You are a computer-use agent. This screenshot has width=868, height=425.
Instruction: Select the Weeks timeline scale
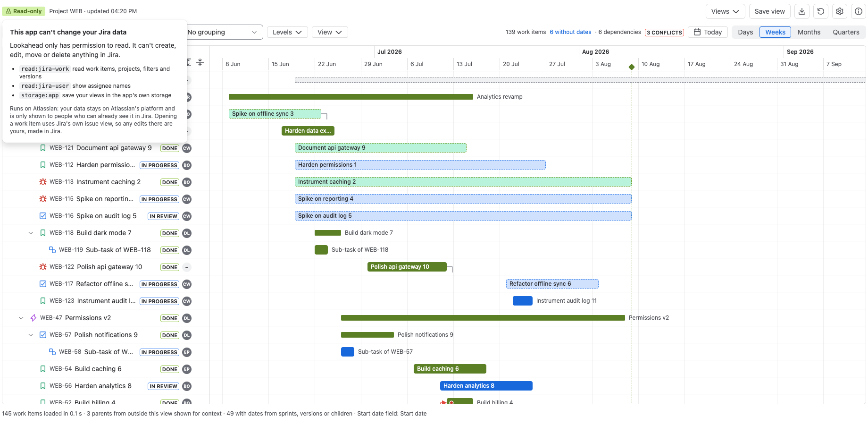click(775, 32)
